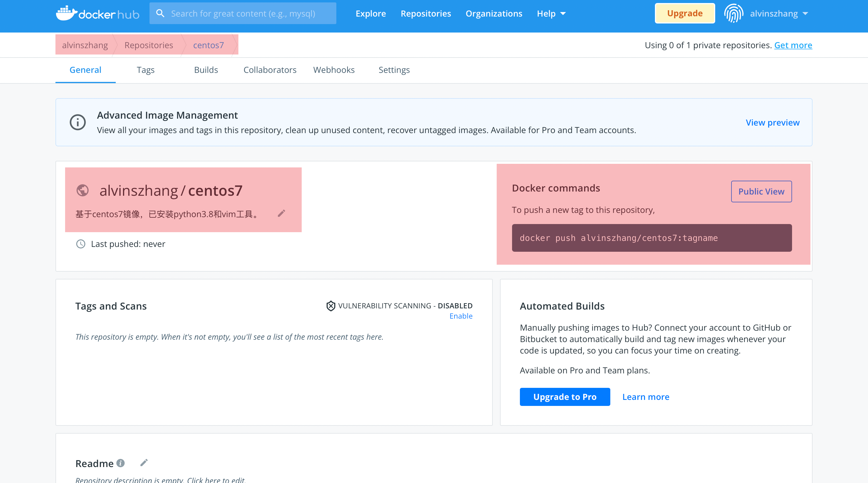Enable vulnerability scanning via Enable link
Viewport: 868px width, 483px height.
(461, 316)
